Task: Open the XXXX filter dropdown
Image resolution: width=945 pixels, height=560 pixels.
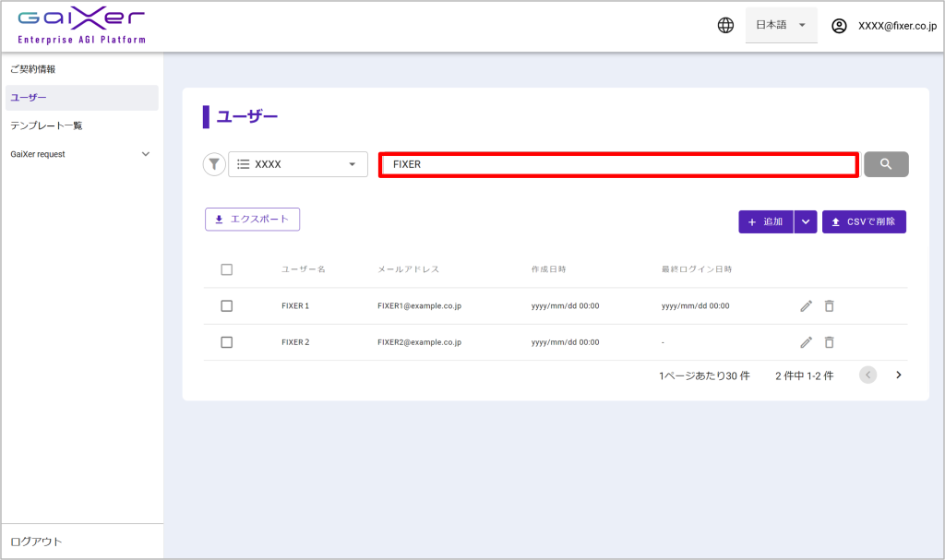Action: [298, 164]
